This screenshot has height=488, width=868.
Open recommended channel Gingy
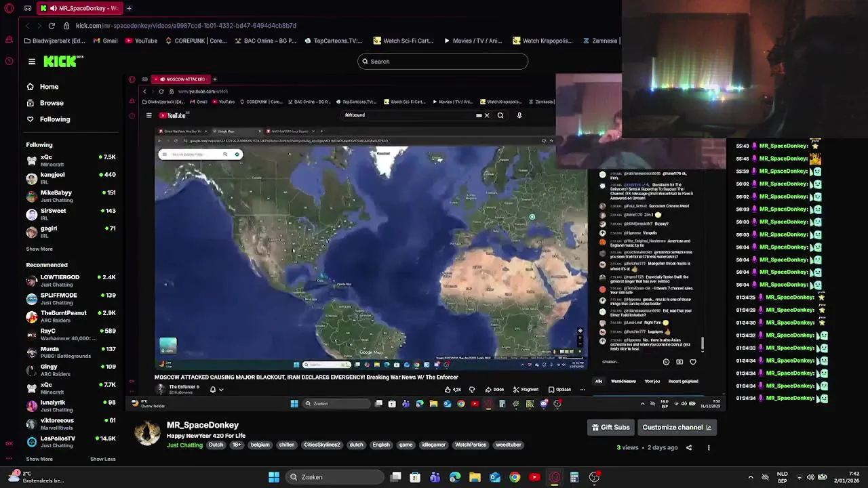pyautogui.click(x=71, y=370)
